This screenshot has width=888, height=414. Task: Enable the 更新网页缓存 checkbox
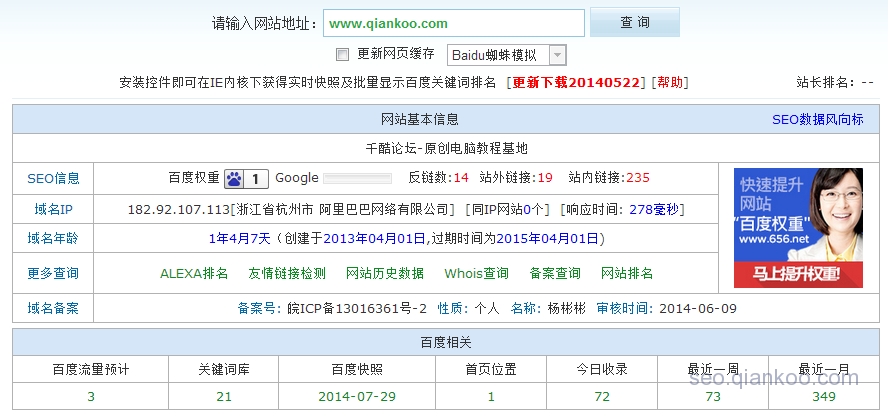pyautogui.click(x=342, y=54)
